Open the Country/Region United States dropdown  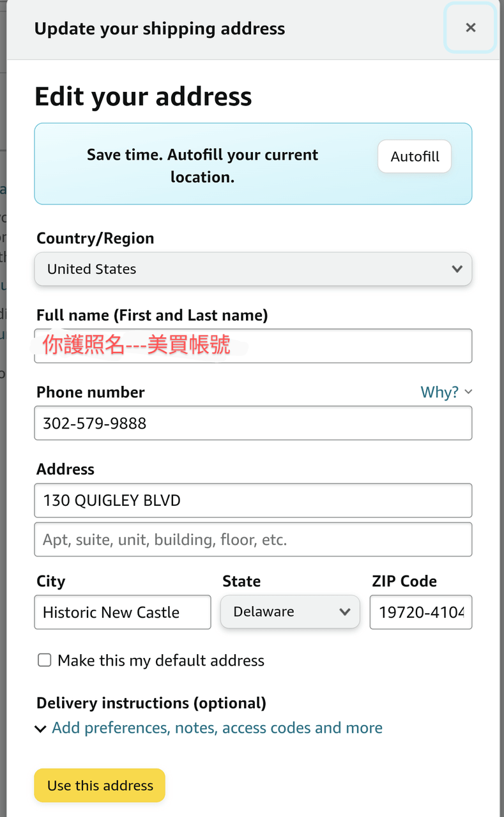click(x=253, y=269)
